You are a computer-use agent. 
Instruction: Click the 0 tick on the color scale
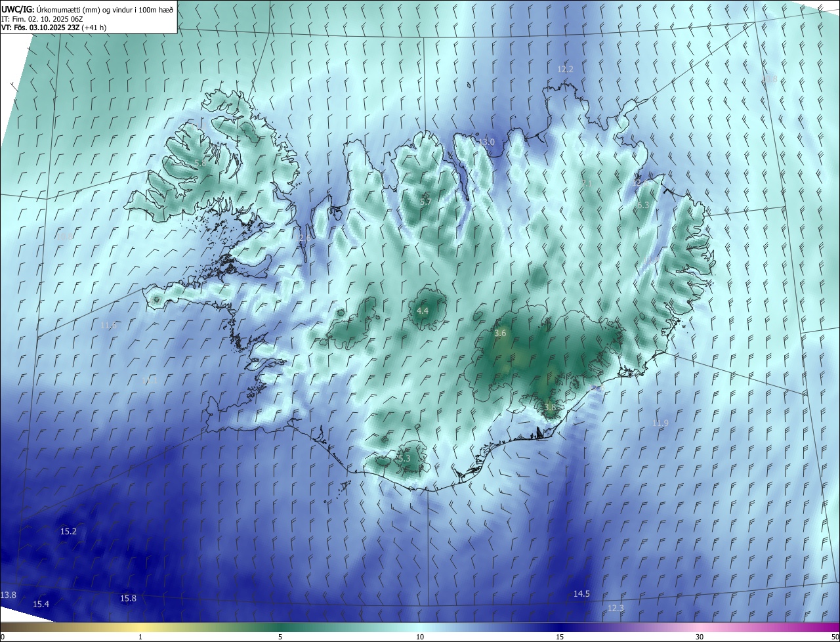coord(3,637)
